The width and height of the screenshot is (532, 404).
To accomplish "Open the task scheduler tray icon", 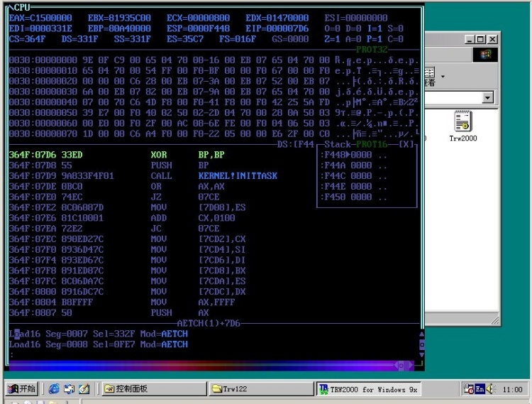I will point(469,389).
